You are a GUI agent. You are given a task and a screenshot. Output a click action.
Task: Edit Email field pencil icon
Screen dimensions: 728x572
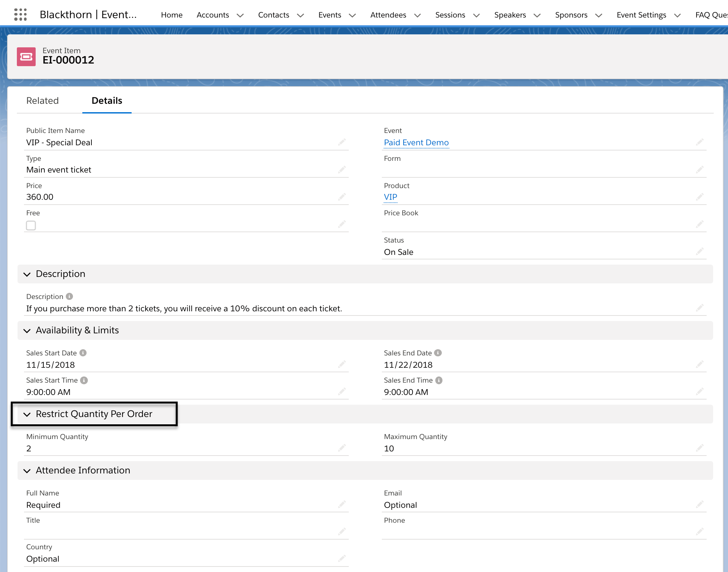[x=699, y=504]
